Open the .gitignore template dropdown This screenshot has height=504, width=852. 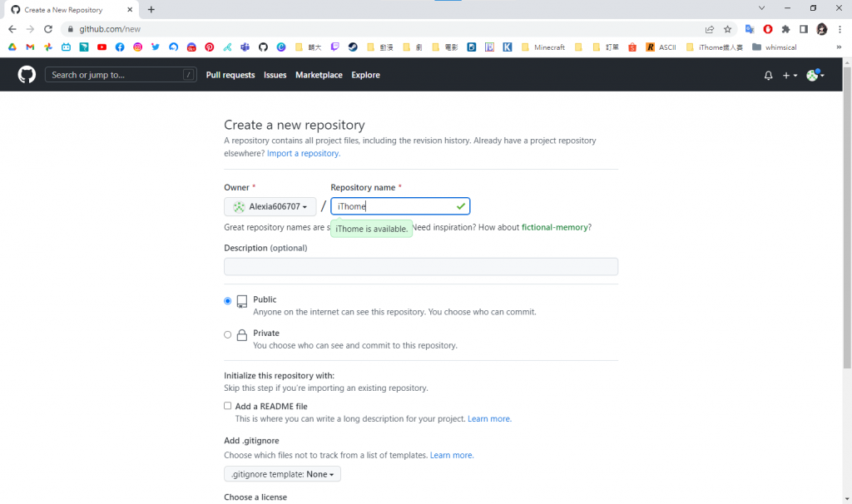(282, 474)
